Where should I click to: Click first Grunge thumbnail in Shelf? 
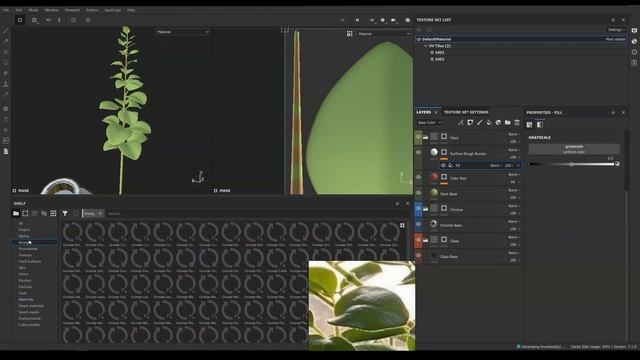point(72,234)
